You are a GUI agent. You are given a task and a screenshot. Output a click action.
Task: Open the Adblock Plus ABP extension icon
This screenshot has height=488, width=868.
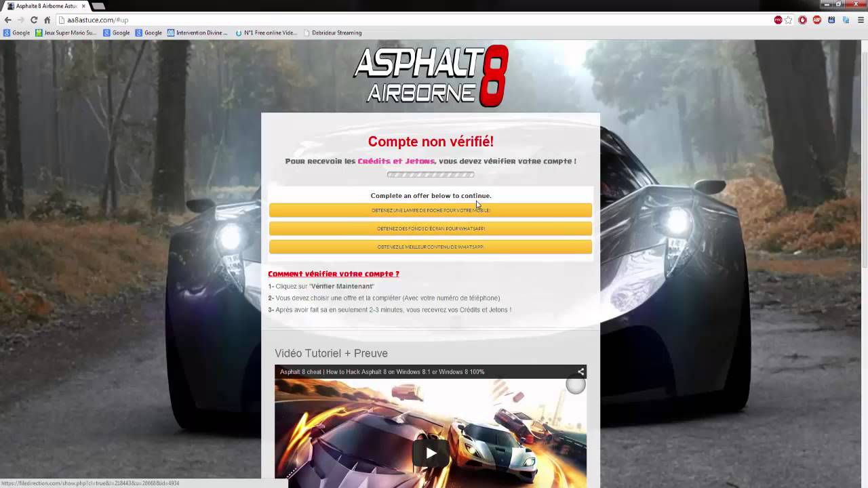[816, 20]
